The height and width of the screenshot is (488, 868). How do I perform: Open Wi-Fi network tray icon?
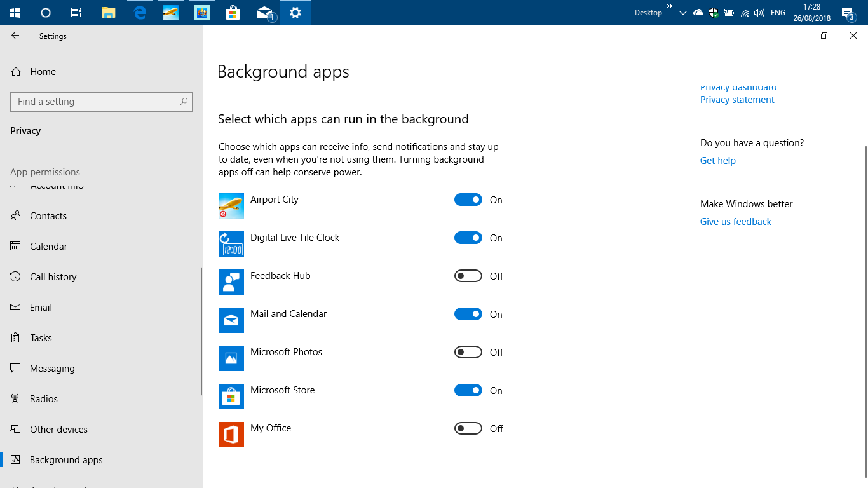[744, 13]
